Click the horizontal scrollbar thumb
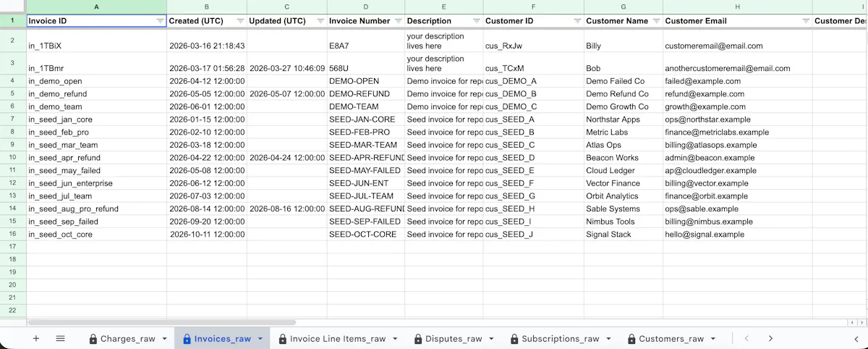This screenshot has width=868, height=349. pyautogui.click(x=161, y=322)
